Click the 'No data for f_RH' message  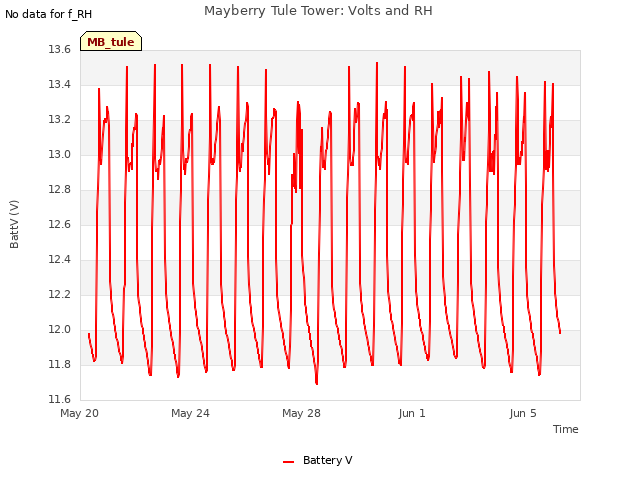click(x=48, y=14)
